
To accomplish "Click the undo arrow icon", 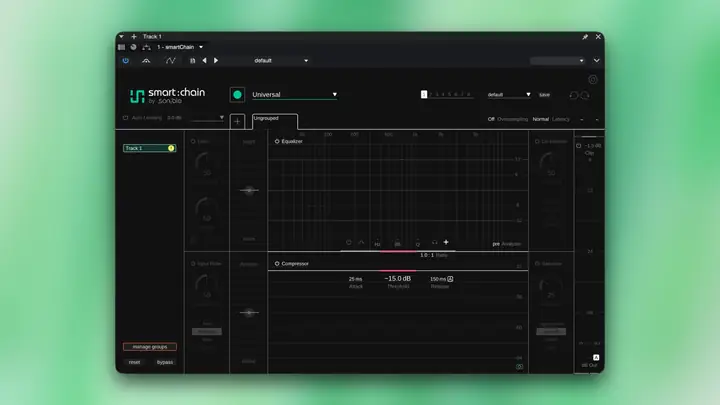I will [x=574, y=95].
